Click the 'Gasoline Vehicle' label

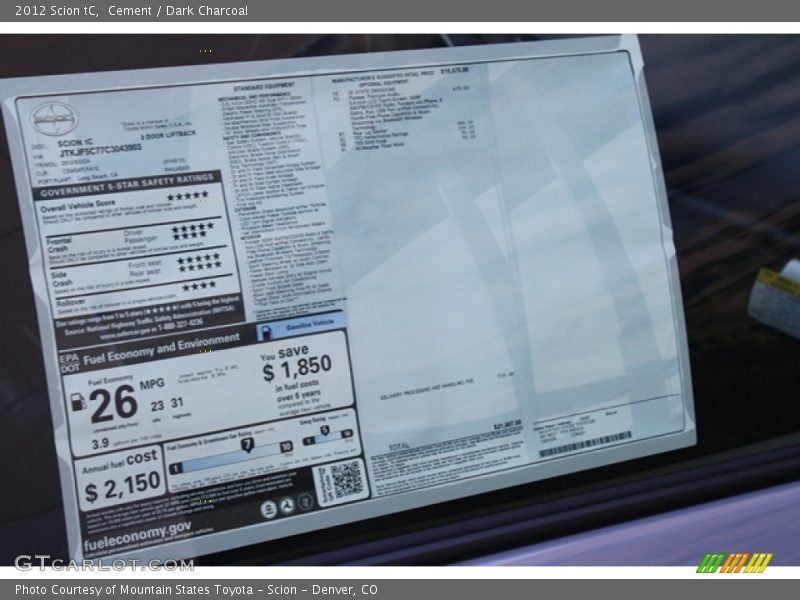click(310, 324)
